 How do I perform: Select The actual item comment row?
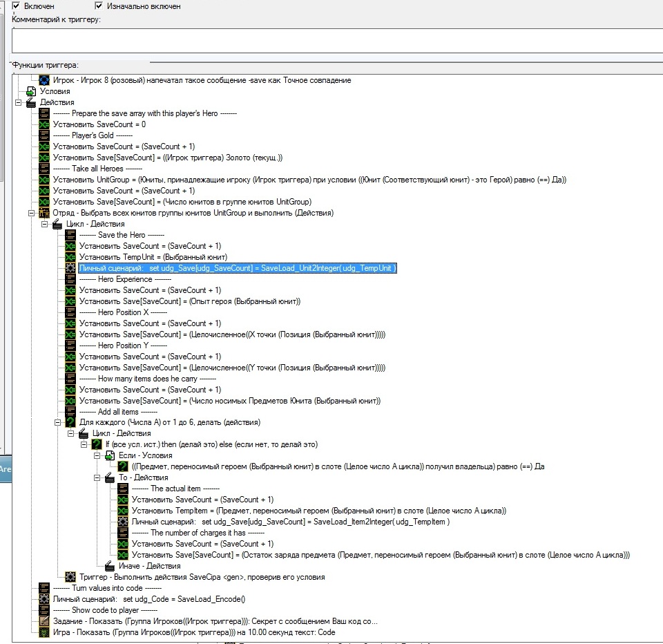[175, 489]
